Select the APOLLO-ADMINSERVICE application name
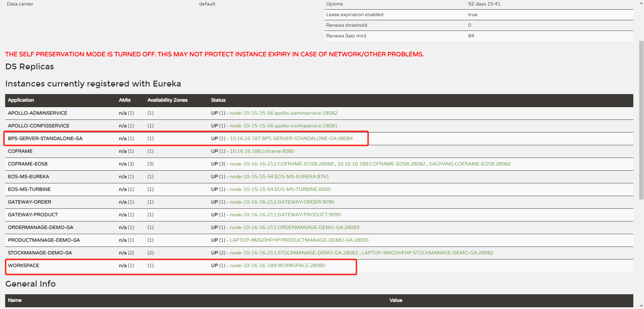This screenshot has height=309, width=644. [x=37, y=113]
